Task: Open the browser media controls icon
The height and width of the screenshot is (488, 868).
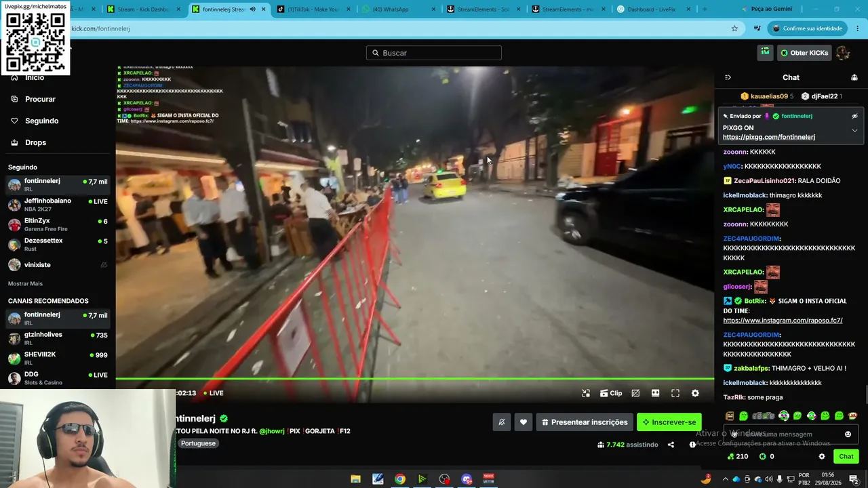Action: (x=757, y=28)
